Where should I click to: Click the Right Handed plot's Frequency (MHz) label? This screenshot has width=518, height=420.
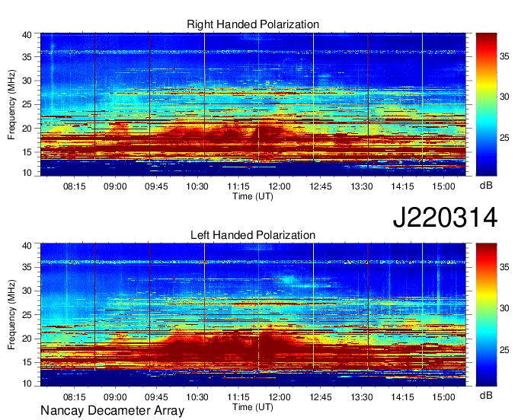point(11,104)
